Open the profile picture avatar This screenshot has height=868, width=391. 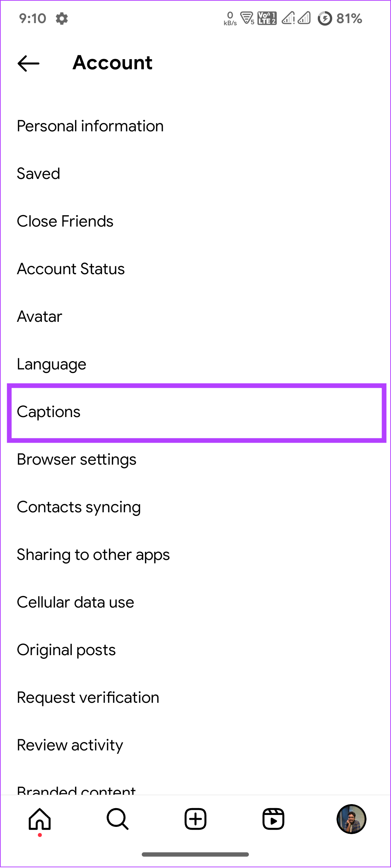351,819
